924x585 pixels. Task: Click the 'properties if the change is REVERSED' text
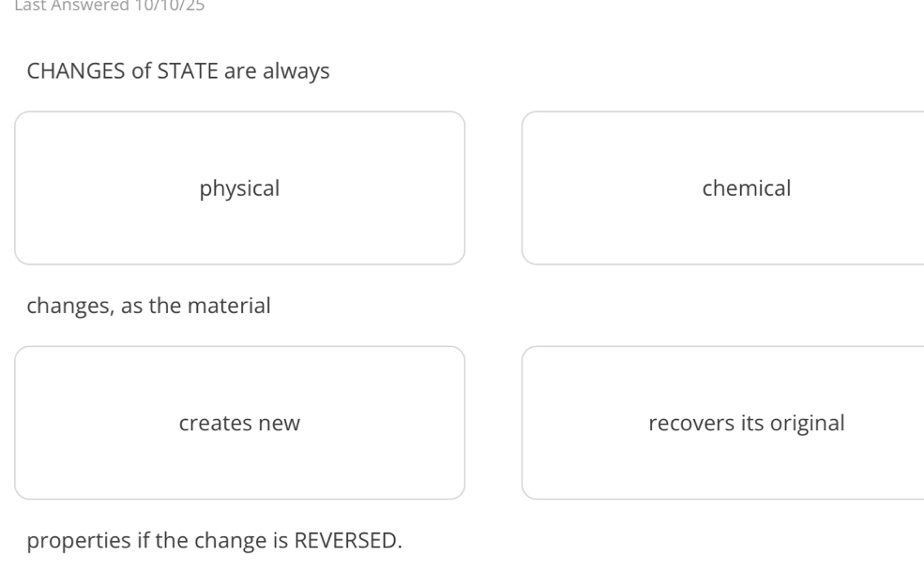click(214, 542)
